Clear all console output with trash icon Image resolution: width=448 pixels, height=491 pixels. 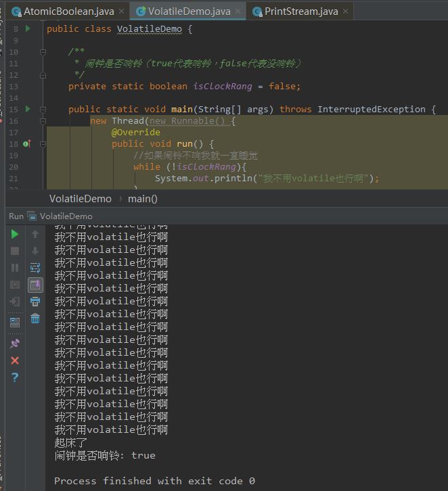point(35,319)
